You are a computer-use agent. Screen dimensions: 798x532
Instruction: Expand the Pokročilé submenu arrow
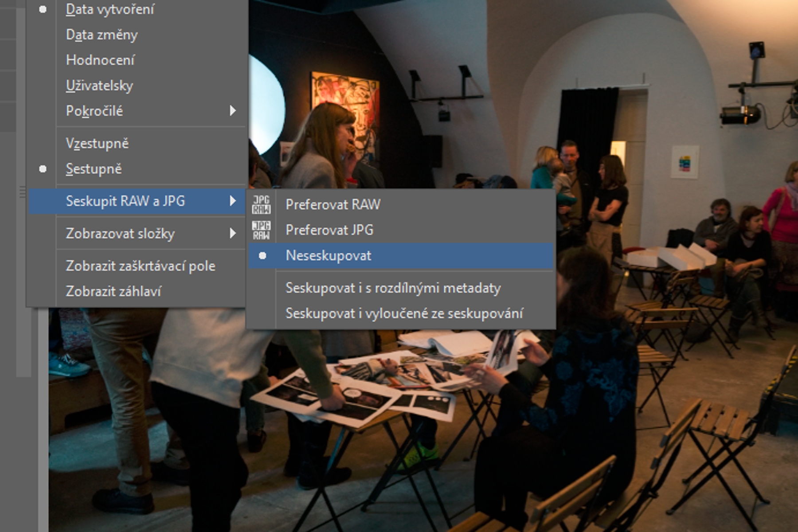pyautogui.click(x=232, y=111)
